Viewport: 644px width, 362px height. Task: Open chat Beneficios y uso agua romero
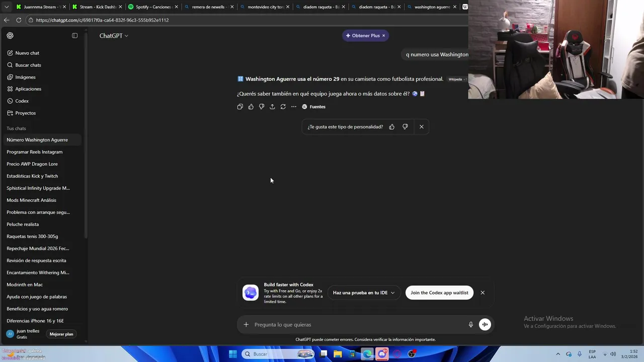click(41, 309)
